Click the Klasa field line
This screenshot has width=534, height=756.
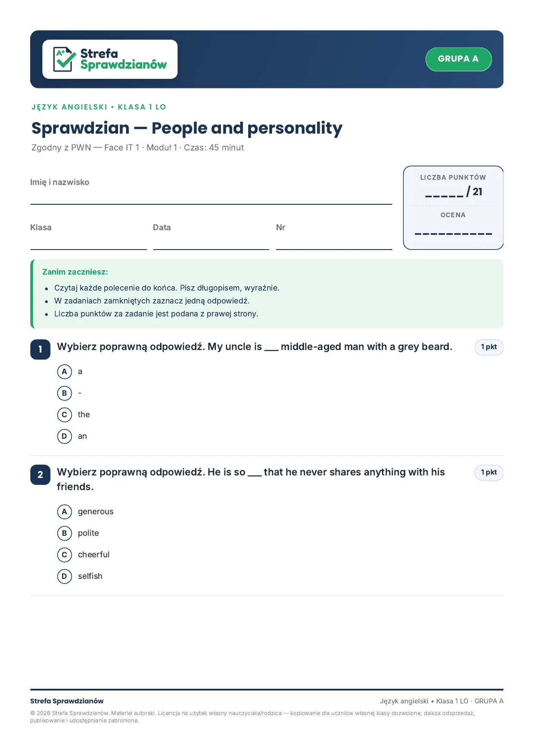point(88,249)
